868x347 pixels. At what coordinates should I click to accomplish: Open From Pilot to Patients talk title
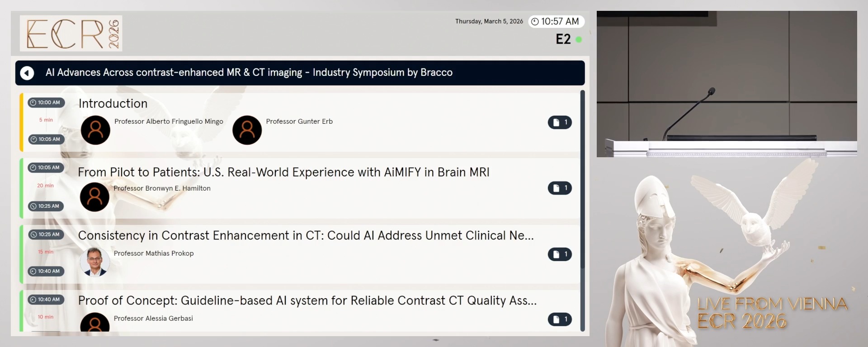[x=283, y=172]
